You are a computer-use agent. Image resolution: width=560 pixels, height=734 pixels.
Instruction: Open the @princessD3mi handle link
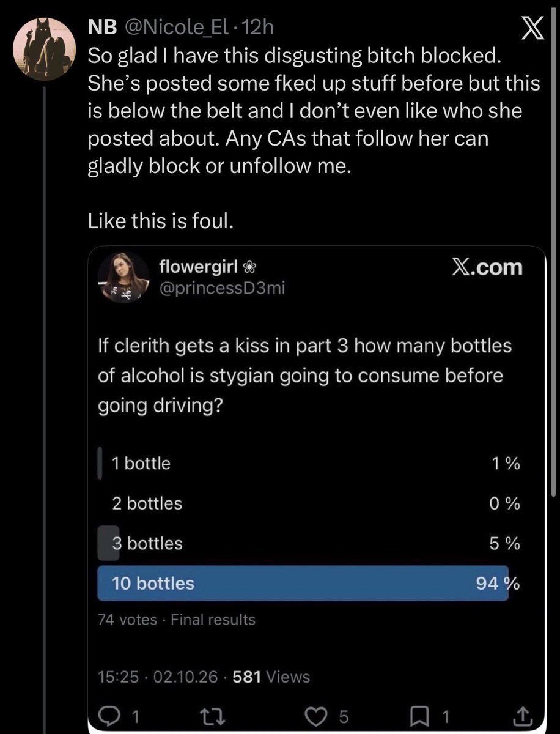click(x=221, y=288)
